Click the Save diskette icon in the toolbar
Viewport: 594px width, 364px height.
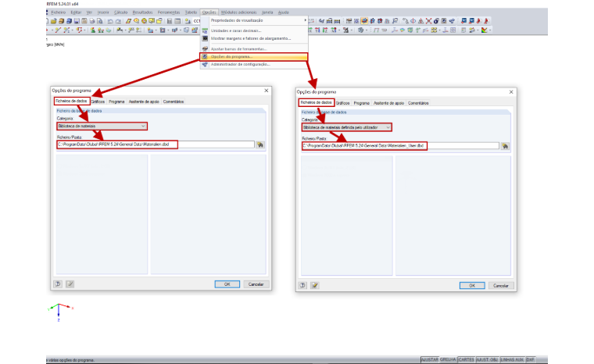click(77, 21)
